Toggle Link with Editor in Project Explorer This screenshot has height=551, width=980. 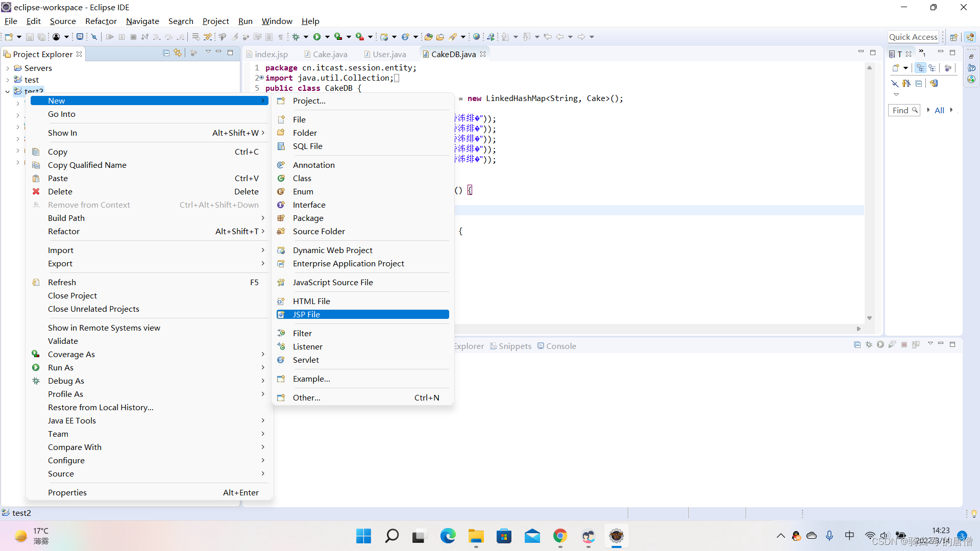coord(178,53)
